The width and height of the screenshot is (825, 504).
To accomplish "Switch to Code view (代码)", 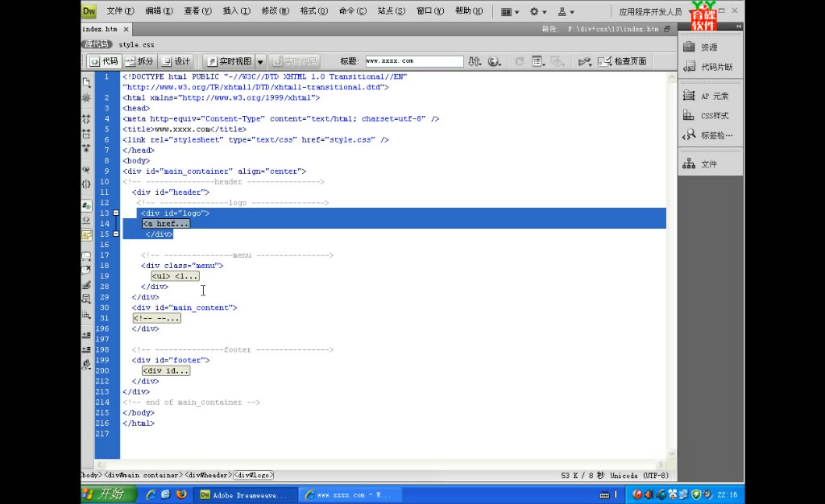I will [104, 61].
